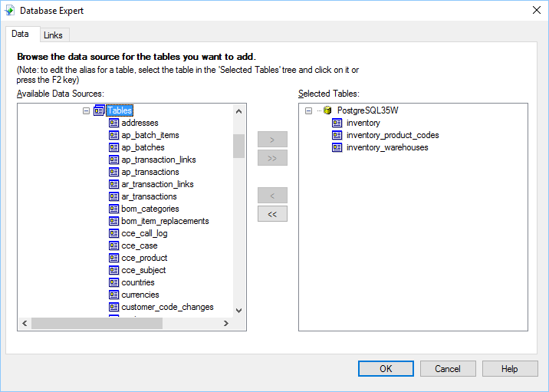Screen dimensions: 549x392
Task: Collapse the Tables tree node
Action: 86,110
